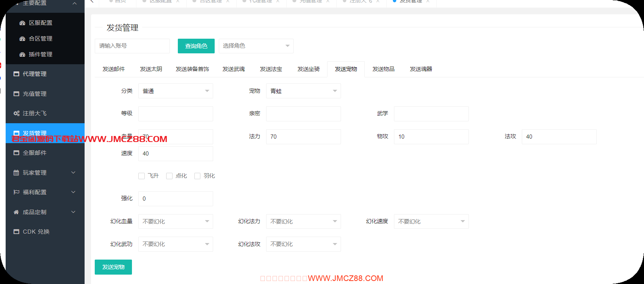
Task: Click the 福利配置 flag icon
Action: coord(16,192)
